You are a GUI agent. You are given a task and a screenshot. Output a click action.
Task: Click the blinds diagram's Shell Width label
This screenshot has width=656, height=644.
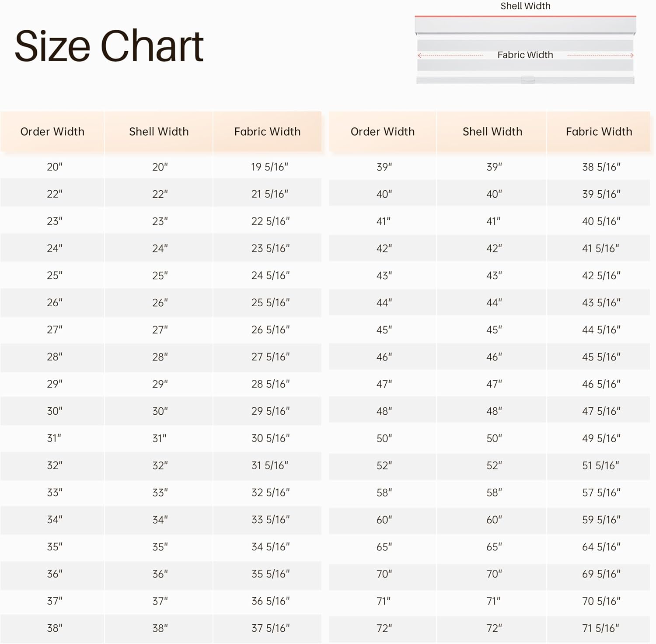(x=525, y=6)
